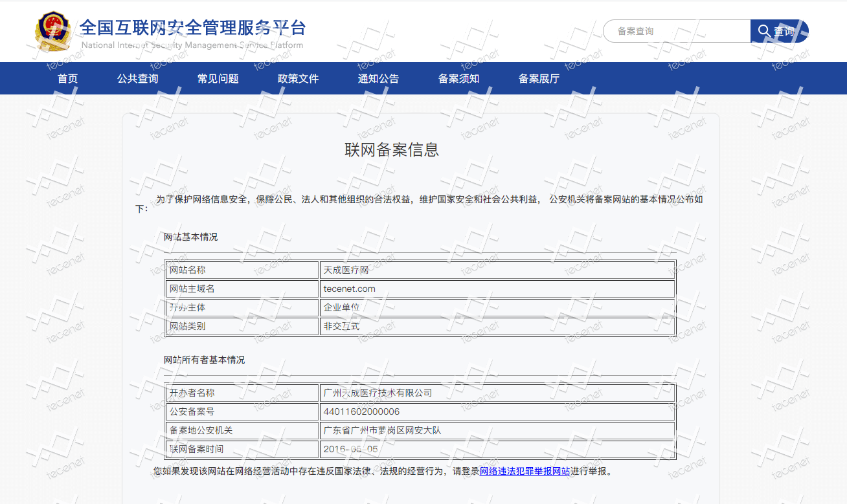This screenshot has height=504, width=847.
Task: Go to 常见问题 page
Action: pos(218,78)
